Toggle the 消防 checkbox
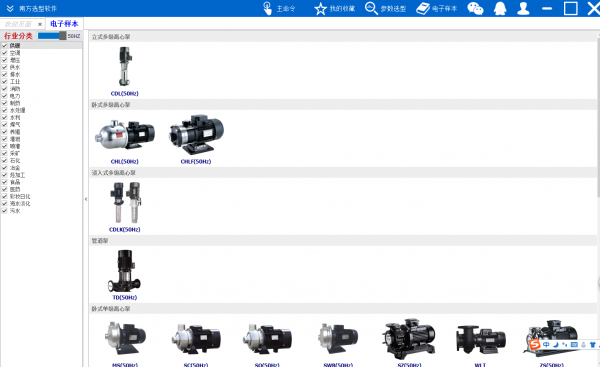This screenshot has width=600, height=367. pos(5,89)
